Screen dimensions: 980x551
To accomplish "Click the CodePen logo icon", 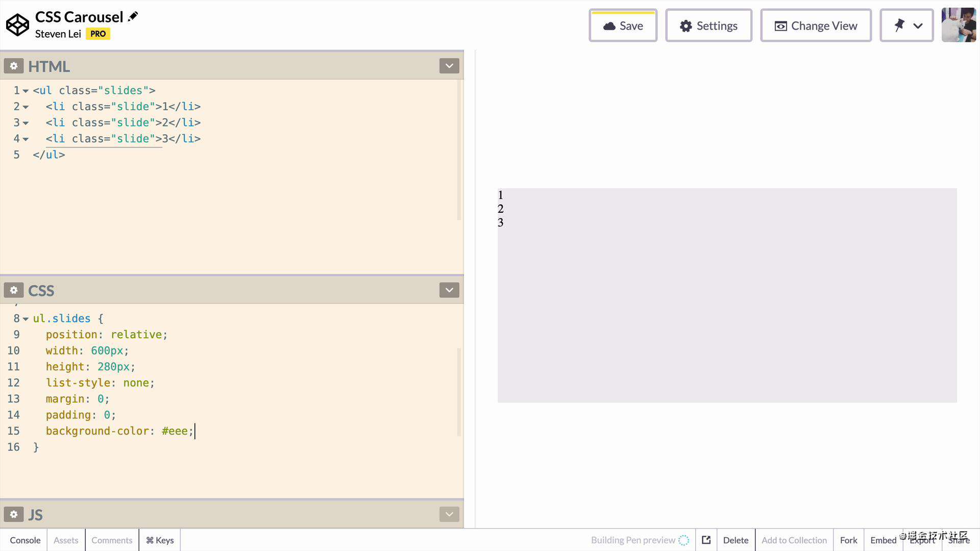I will tap(18, 25).
